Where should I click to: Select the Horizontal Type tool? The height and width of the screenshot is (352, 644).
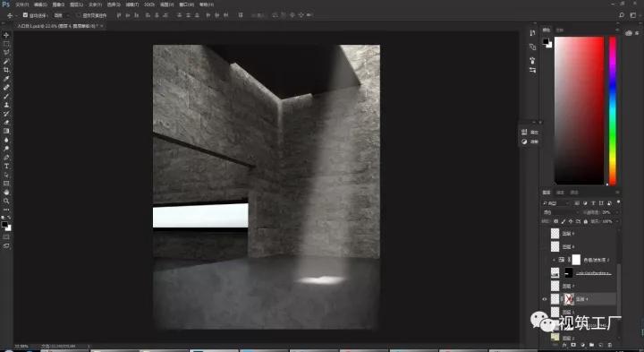(x=6, y=166)
